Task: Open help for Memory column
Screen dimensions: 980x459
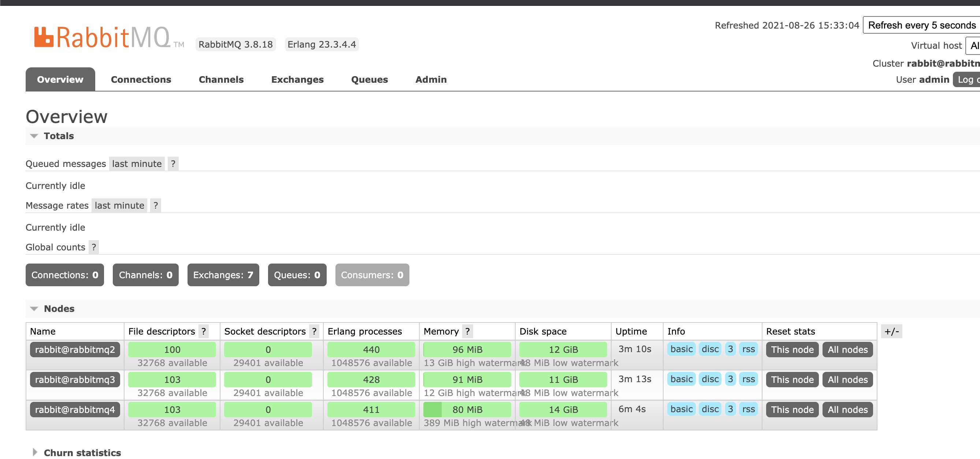Action: coord(467,331)
